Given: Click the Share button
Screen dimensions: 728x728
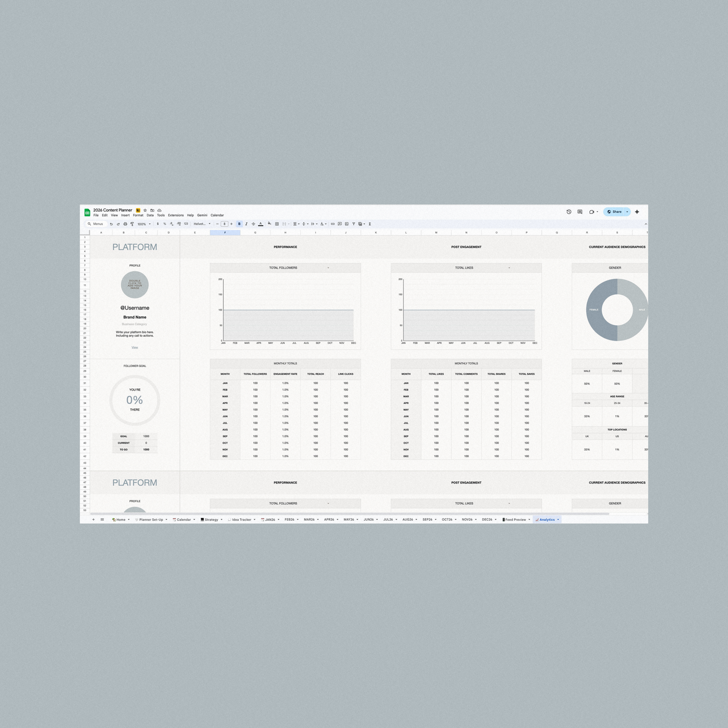Looking at the screenshot, I should [x=614, y=212].
